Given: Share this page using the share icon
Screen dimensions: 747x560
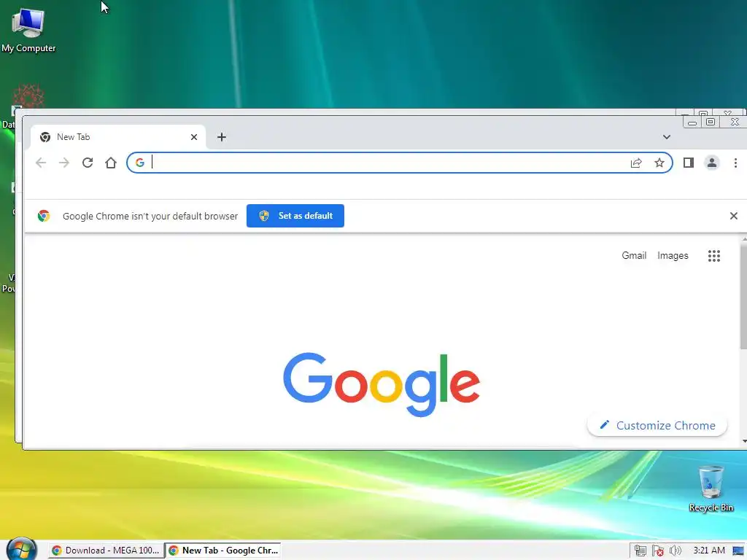Looking at the screenshot, I should pyautogui.click(x=636, y=163).
